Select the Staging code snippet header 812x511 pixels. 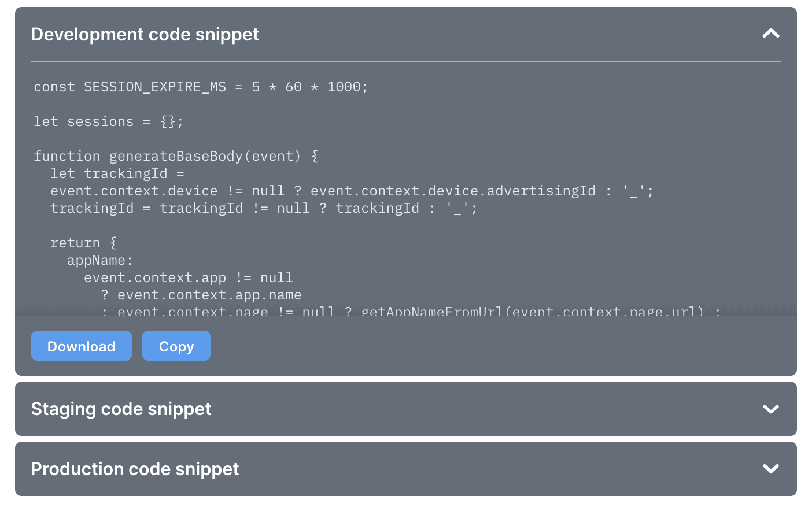(121, 409)
